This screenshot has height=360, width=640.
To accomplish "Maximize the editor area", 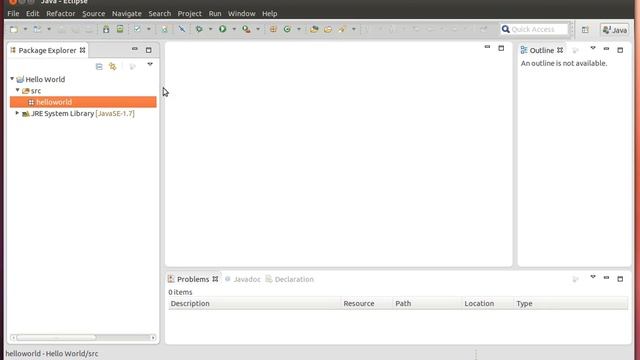I will [x=501, y=48].
